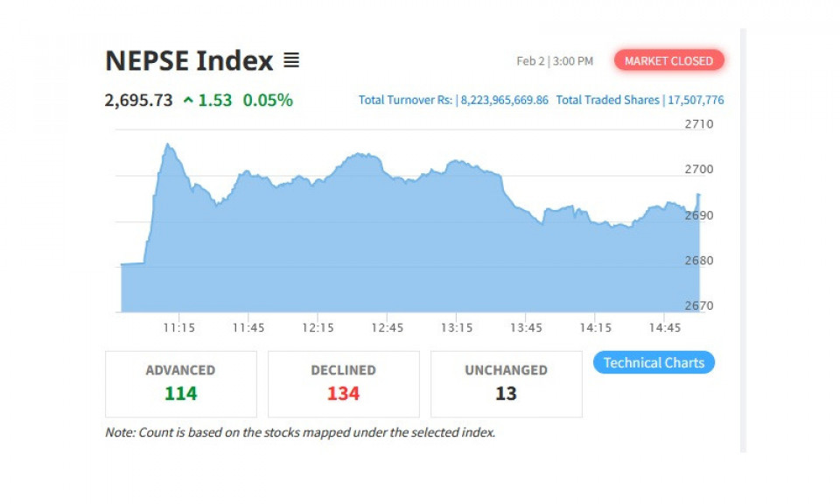Screen dimensions: 840x504
Task: Click the NEPSE Index heading
Action: [x=189, y=60]
